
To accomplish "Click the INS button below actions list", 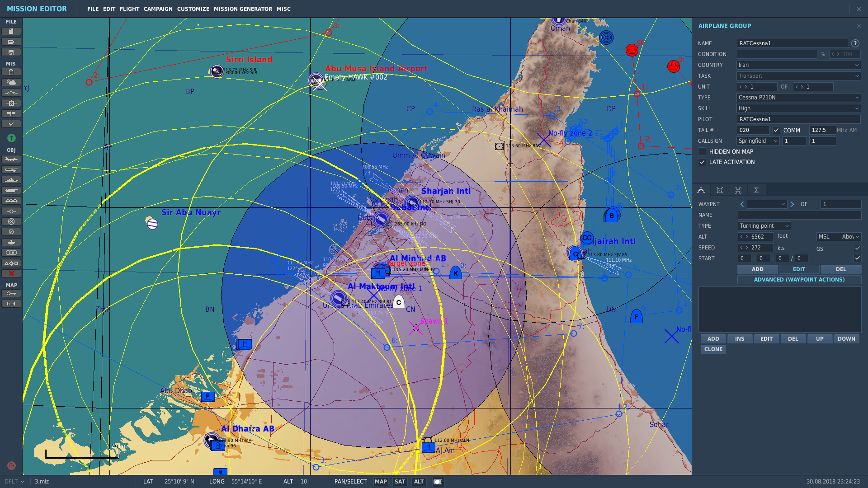I will pos(740,339).
